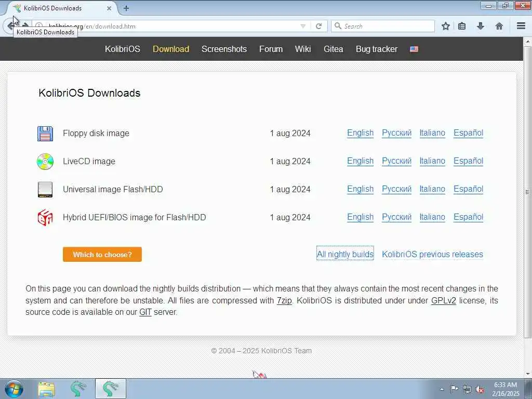Viewport: 532px width, 399px height.
Task: Open the browser hamburger menu
Action: tap(521, 26)
